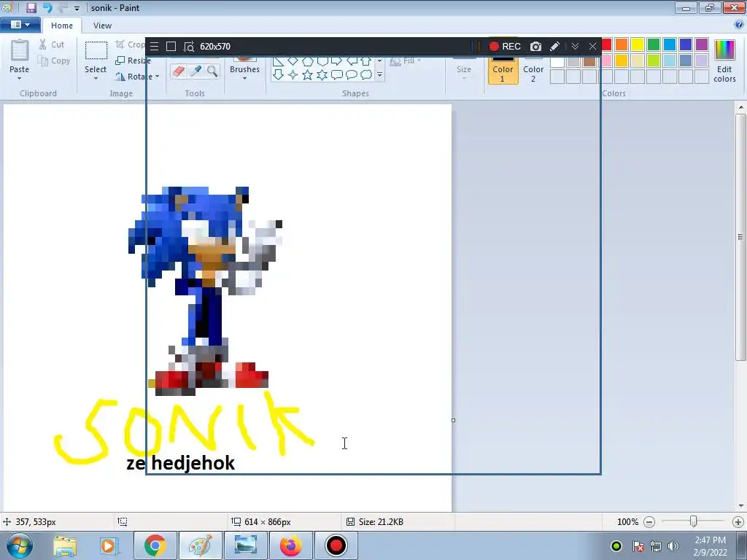Choose the six-point star shape
The width and height of the screenshot is (747, 560).
[322, 75]
